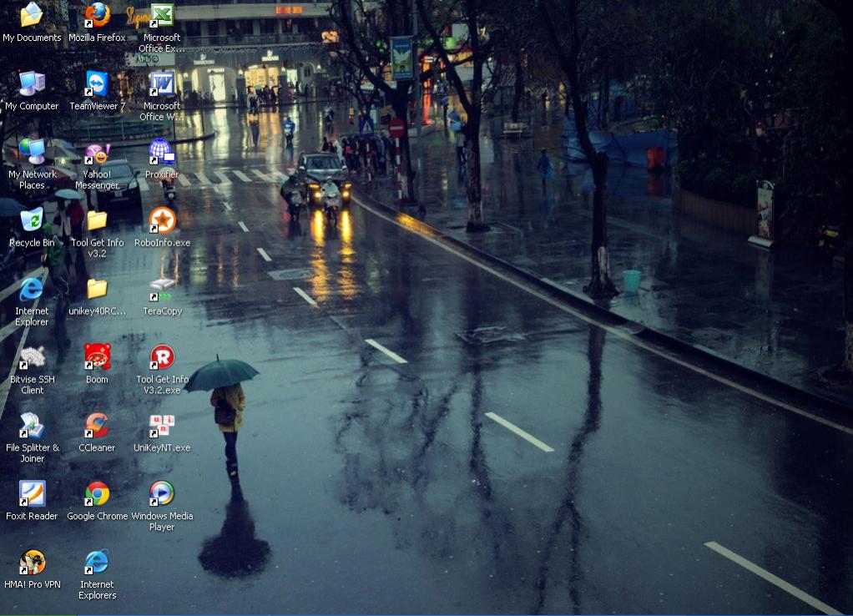Viewport: 853px width, 616px height.
Task: Select the TeamViewer 7 shortcut
Action: pos(97,84)
